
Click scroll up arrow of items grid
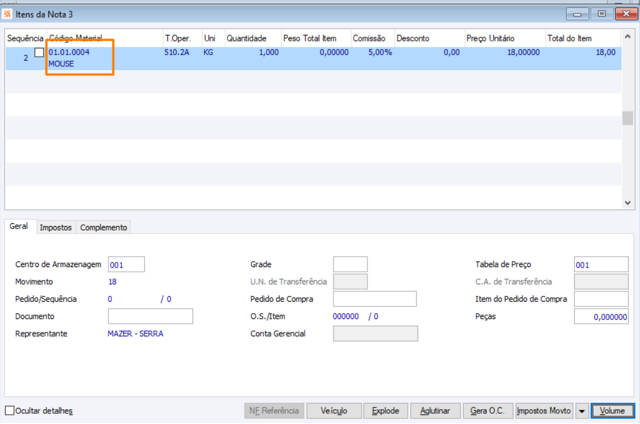628,37
